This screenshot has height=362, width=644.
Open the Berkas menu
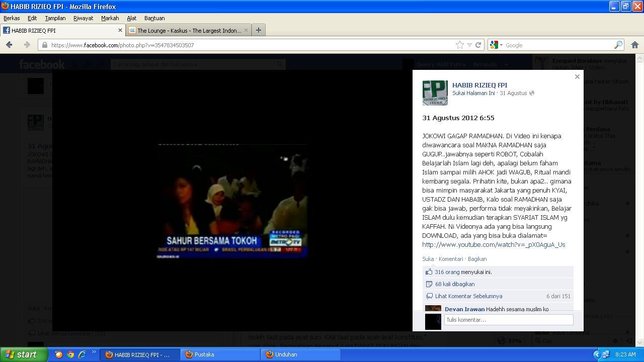(12, 18)
